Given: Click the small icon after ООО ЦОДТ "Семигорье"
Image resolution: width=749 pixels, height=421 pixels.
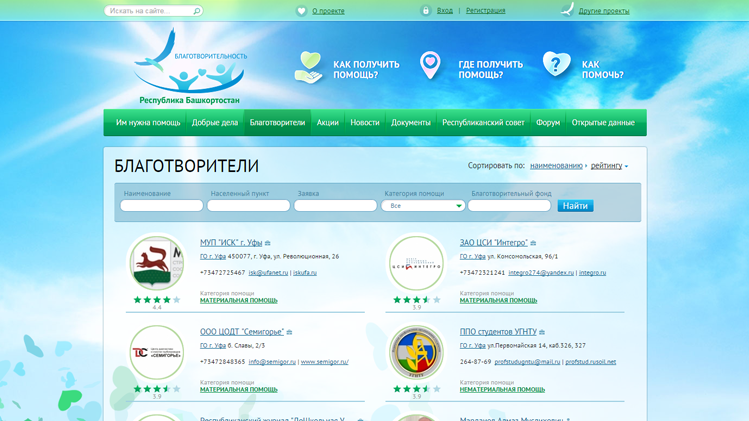Looking at the screenshot, I should (x=289, y=332).
